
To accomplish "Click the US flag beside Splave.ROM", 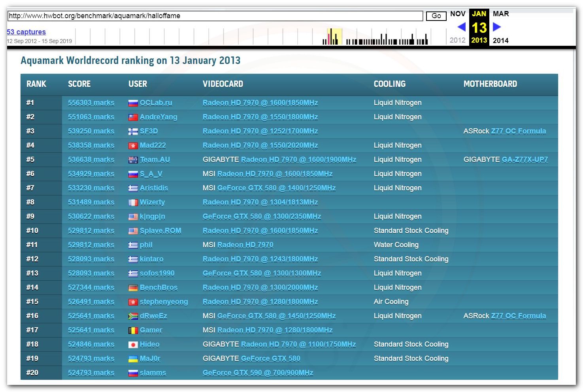I will [x=133, y=231].
